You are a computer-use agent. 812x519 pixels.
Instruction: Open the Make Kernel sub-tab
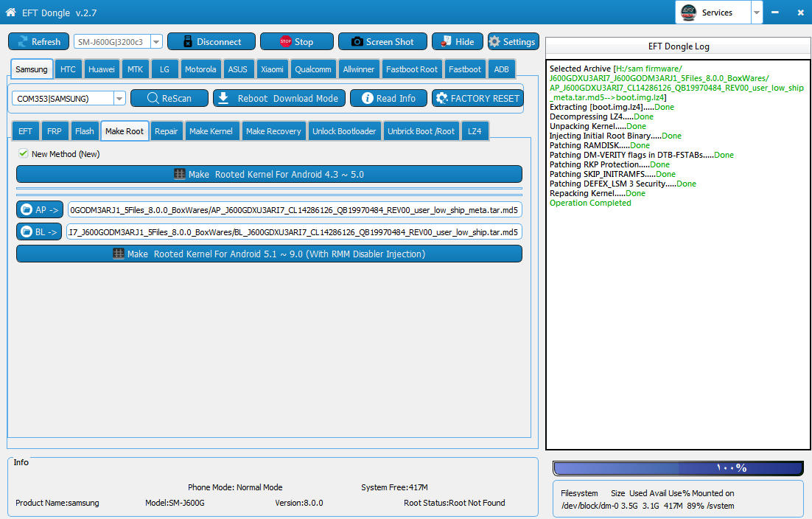(x=211, y=131)
